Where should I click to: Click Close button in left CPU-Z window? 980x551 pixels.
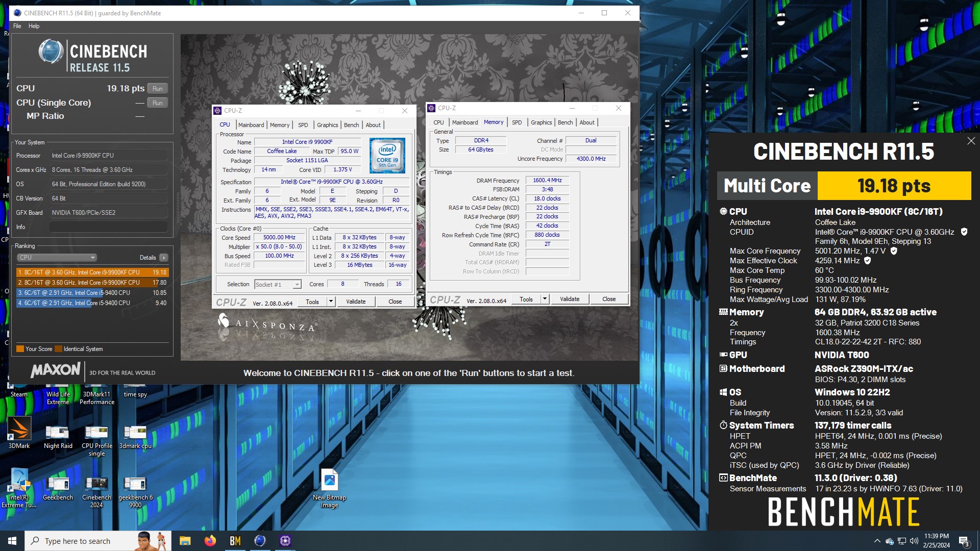point(395,302)
